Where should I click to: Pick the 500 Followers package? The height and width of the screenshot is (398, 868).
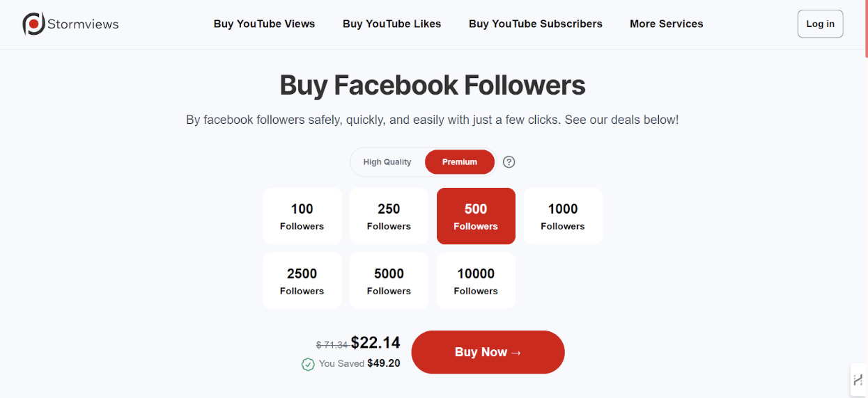pos(476,216)
